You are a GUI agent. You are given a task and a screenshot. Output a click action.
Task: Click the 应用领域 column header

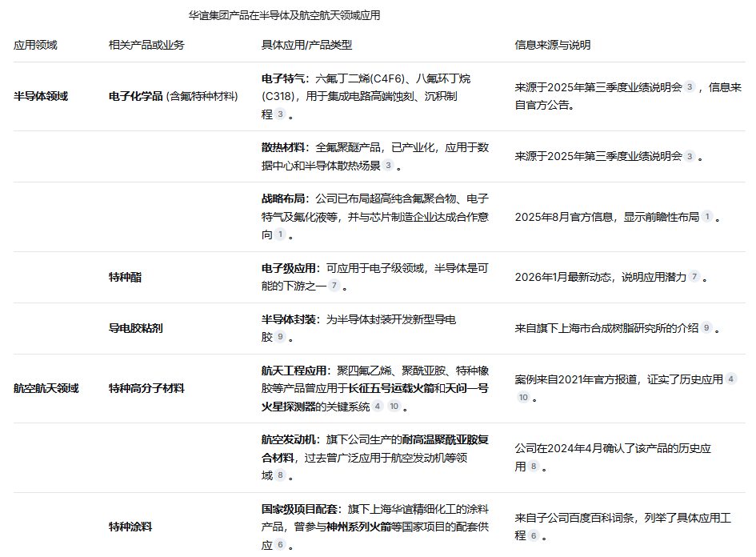(35, 45)
